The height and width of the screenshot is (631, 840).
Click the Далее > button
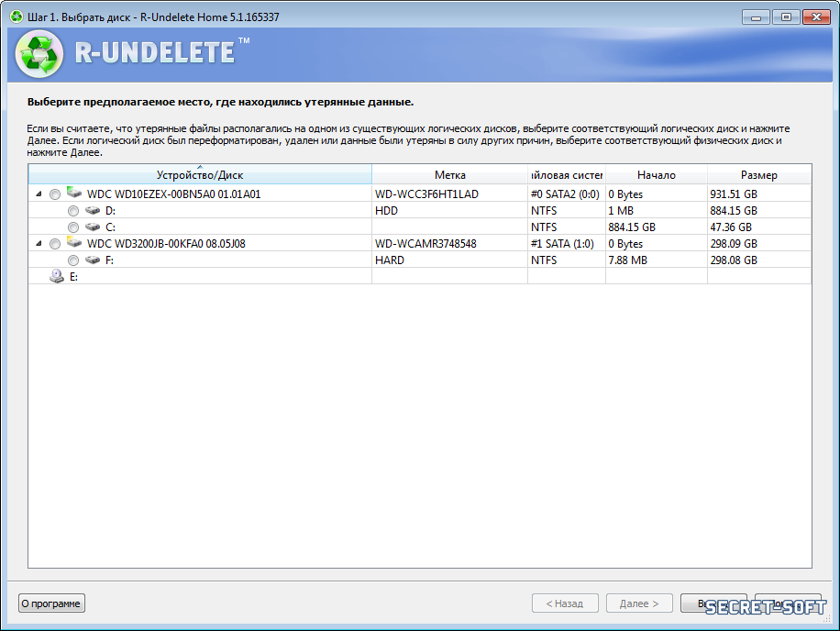(639, 603)
